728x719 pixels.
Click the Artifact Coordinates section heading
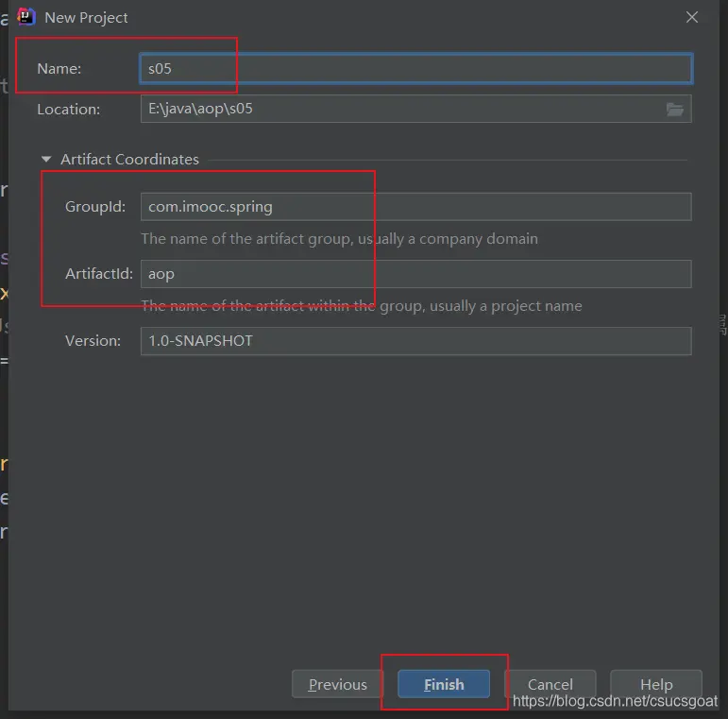point(129,160)
